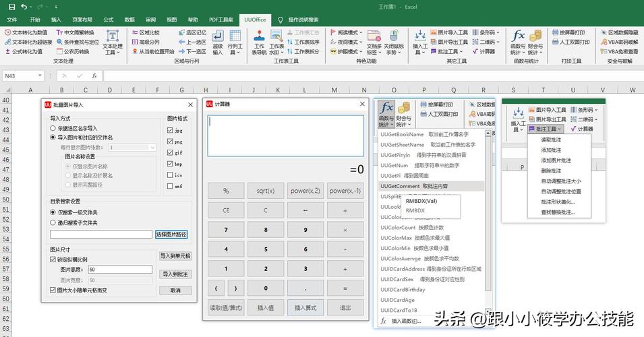Click the 文本转化为数值 ribbon icon
The image size is (644, 337).
[x=7, y=32]
